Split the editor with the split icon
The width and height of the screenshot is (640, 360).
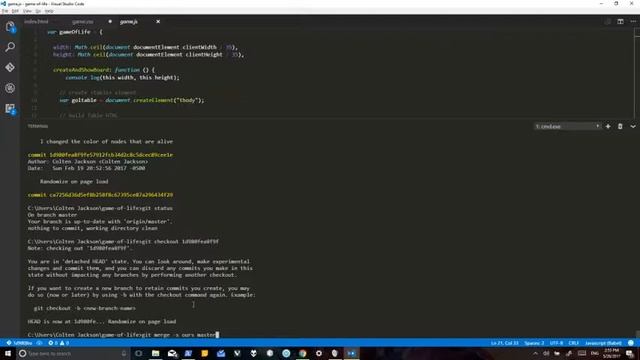[620, 21]
